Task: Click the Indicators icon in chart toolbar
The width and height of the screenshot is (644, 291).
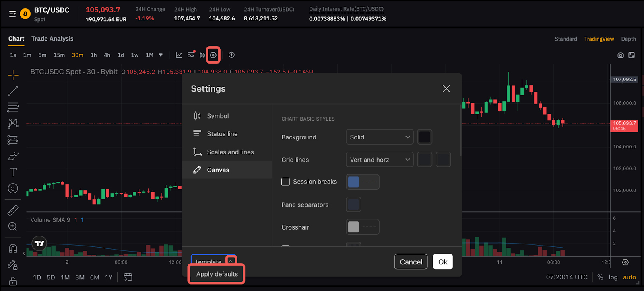Action: pos(179,55)
